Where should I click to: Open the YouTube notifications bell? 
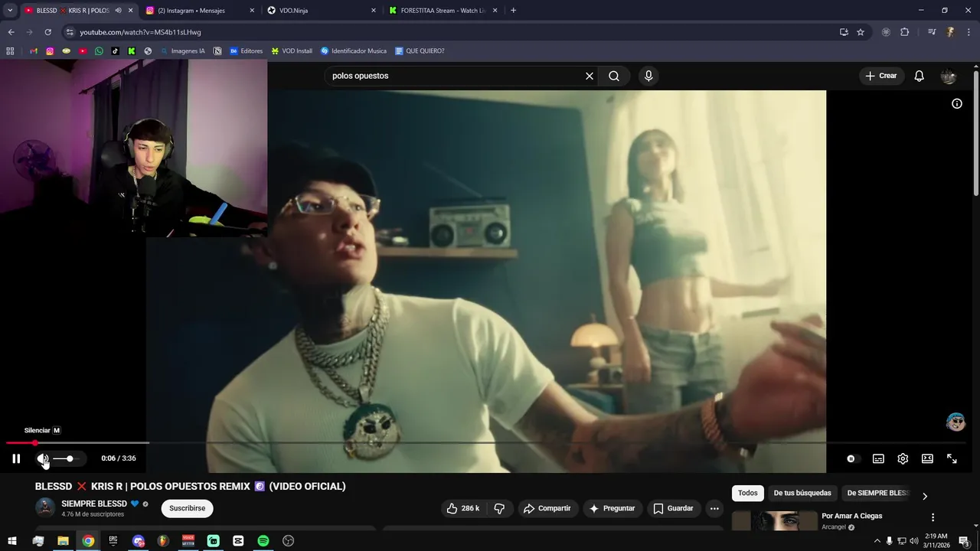pyautogui.click(x=920, y=76)
